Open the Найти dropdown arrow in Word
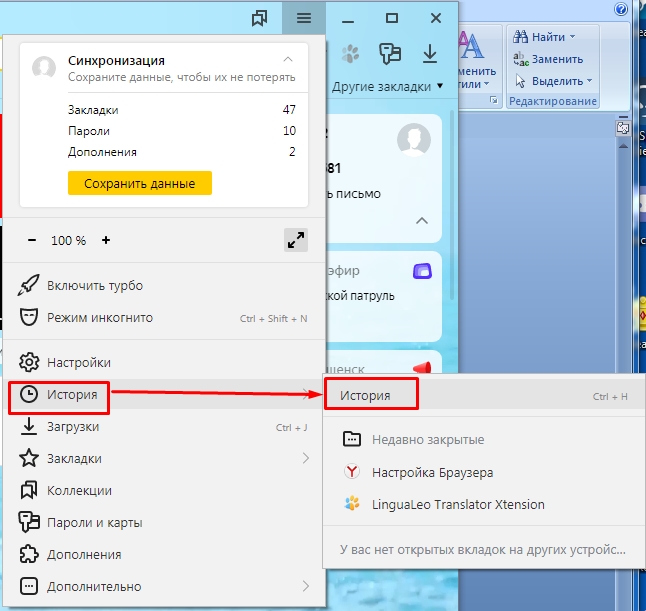The height and width of the screenshot is (611, 646). pos(572,37)
